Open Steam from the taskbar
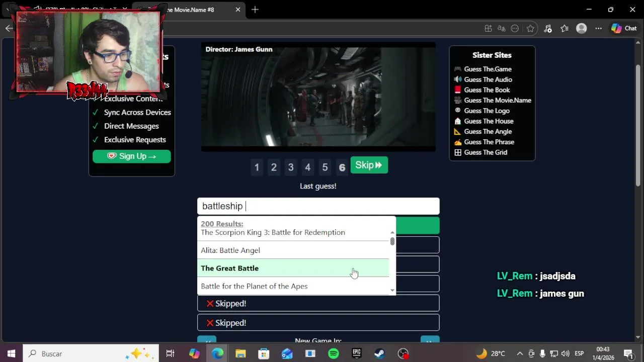644x362 pixels. (x=379, y=353)
